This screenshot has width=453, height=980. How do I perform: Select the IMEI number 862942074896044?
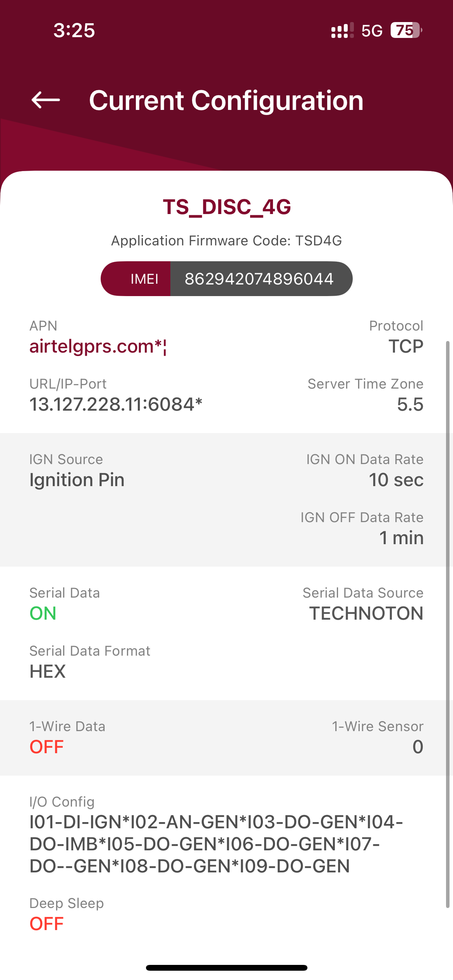tap(259, 279)
